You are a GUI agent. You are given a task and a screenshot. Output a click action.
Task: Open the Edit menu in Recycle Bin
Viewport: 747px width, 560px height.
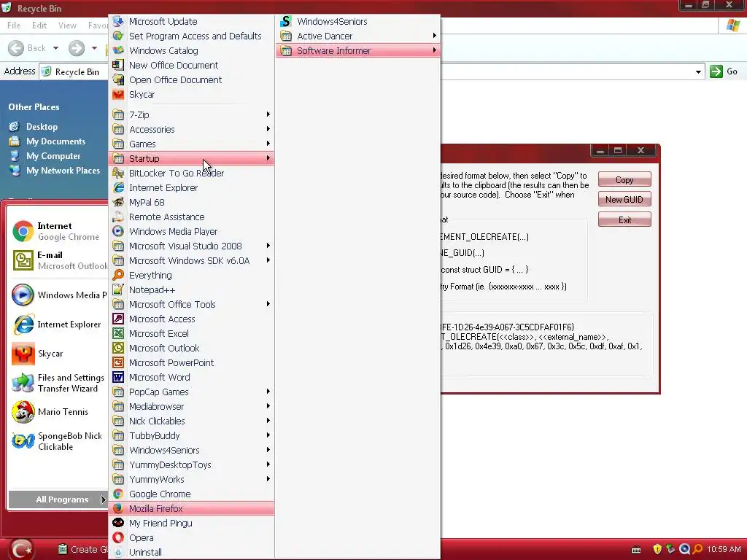point(39,26)
